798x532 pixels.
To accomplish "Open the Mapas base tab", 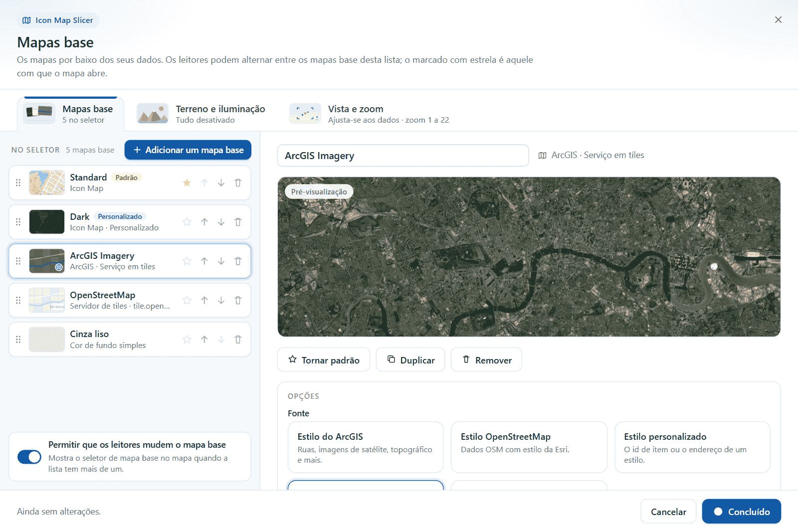I will pyautogui.click(x=70, y=114).
